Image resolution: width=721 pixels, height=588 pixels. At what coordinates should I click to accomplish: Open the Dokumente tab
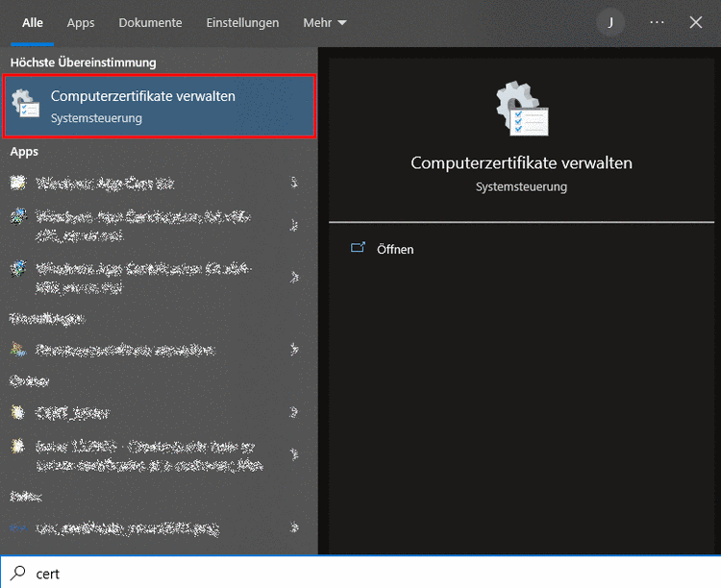[150, 22]
